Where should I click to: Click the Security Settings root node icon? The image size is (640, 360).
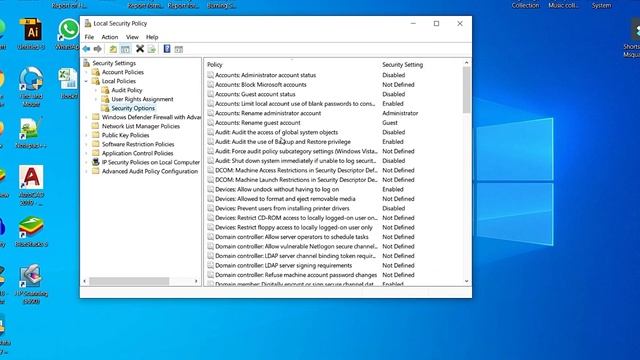click(x=86, y=63)
